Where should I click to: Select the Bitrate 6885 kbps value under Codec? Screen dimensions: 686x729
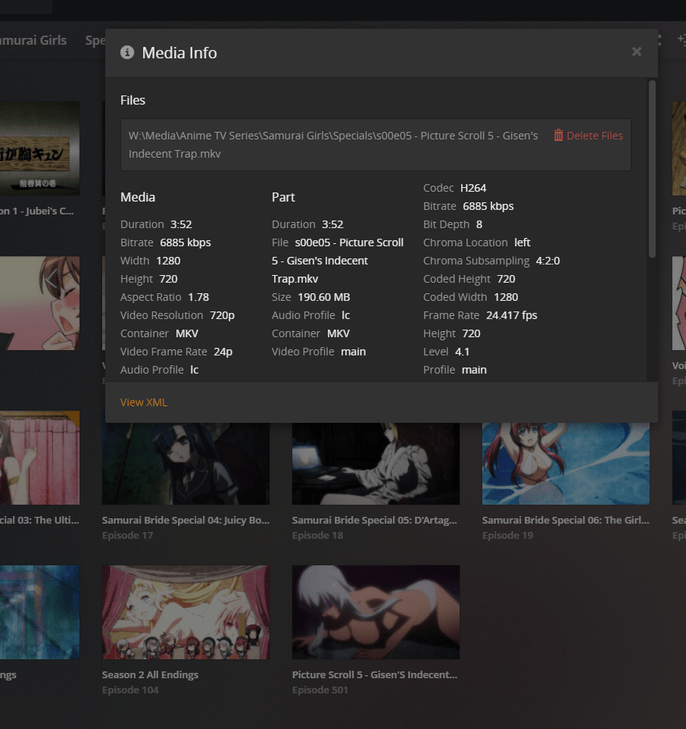point(488,206)
